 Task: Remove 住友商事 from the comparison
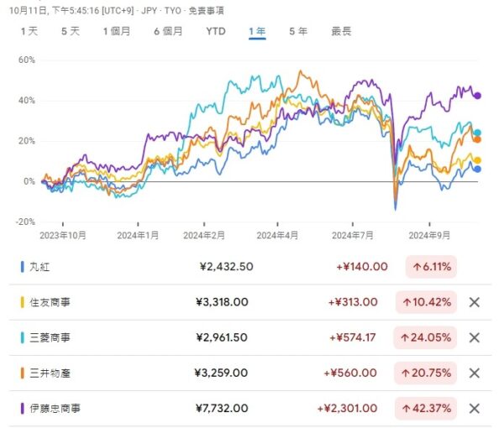click(x=475, y=302)
